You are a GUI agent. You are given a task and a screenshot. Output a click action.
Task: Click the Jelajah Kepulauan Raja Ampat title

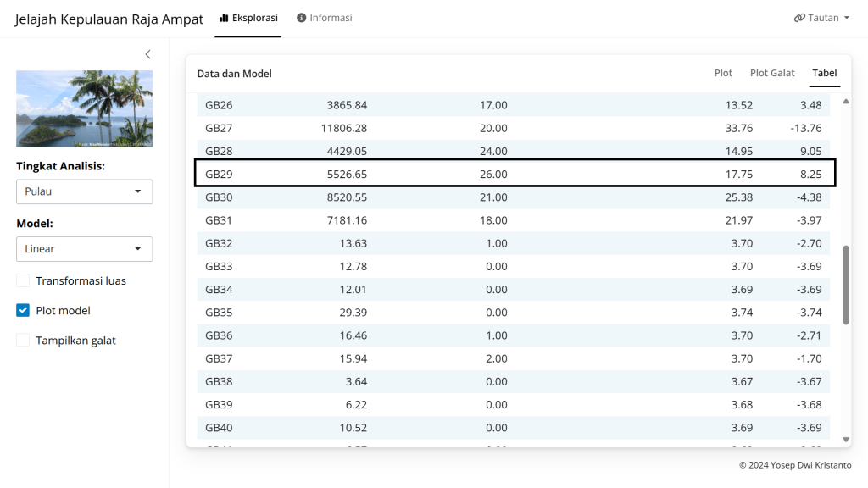click(x=109, y=19)
